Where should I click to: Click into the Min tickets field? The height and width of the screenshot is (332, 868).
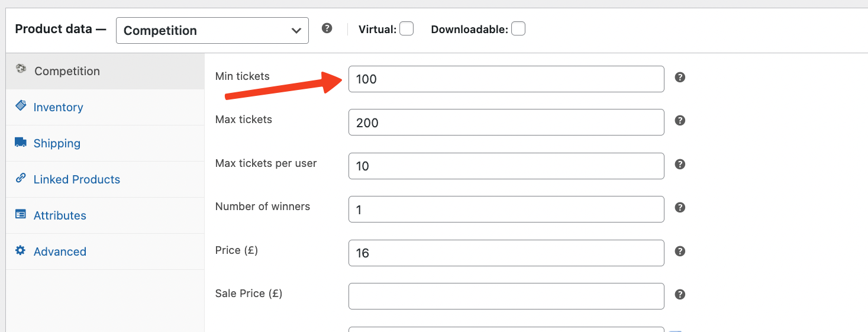[506, 79]
